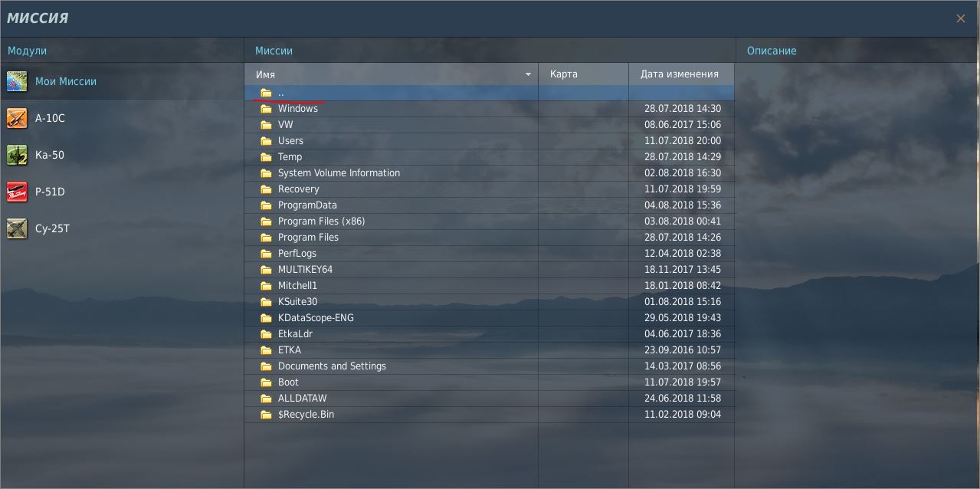Select the Mitchell1 folder name
The width and height of the screenshot is (980, 489).
(x=297, y=286)
